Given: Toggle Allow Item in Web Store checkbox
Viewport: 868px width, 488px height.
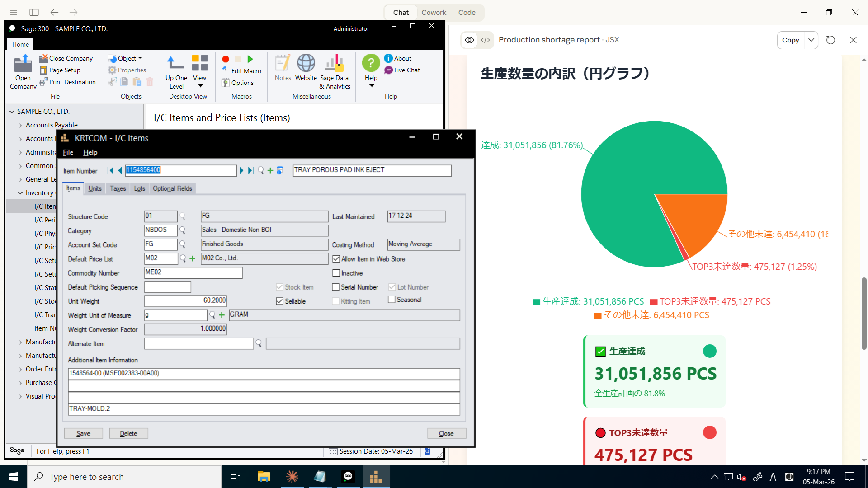Looking at the screenshot, I should [336, 259].
